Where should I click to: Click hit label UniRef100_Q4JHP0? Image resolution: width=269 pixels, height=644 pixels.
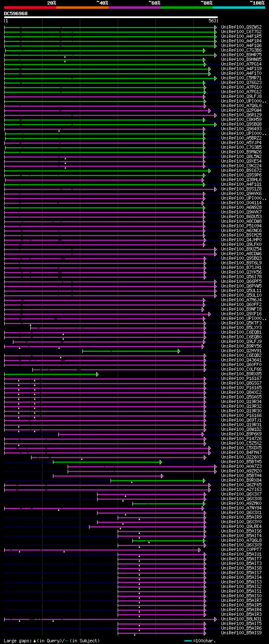[241, 240]
